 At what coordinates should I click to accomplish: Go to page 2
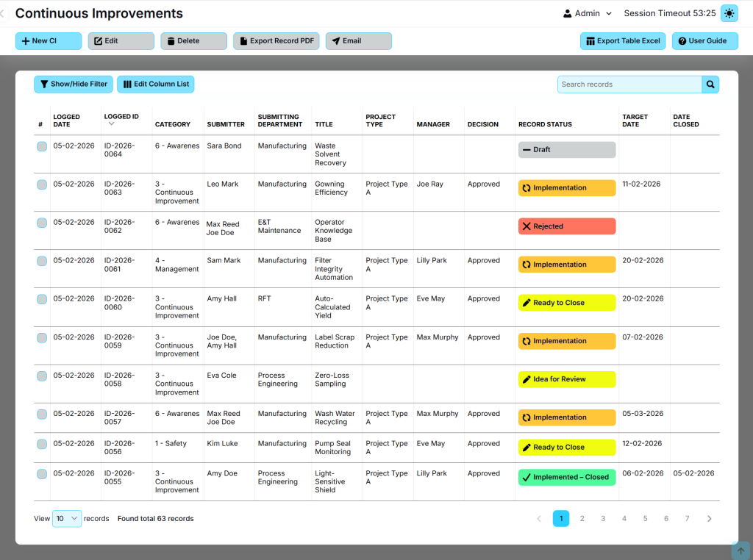coord(582,518)
